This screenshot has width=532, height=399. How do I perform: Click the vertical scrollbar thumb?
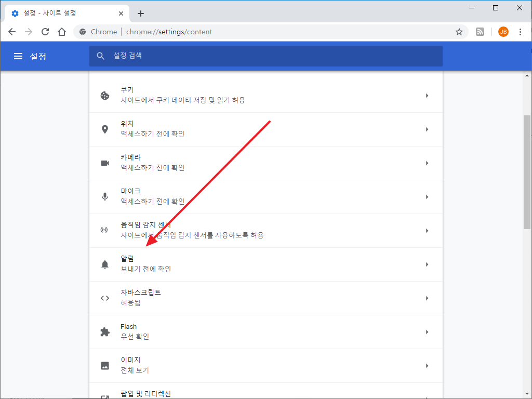[527, 172]
